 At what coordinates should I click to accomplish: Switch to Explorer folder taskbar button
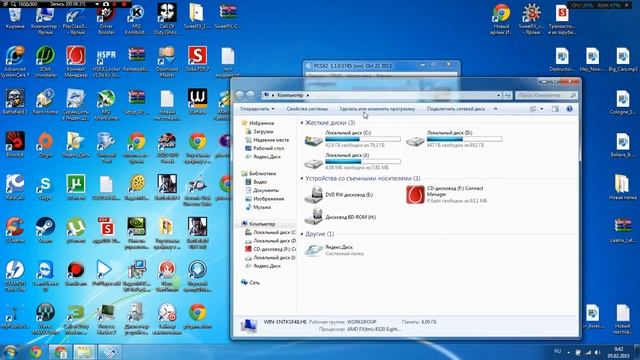84,352
